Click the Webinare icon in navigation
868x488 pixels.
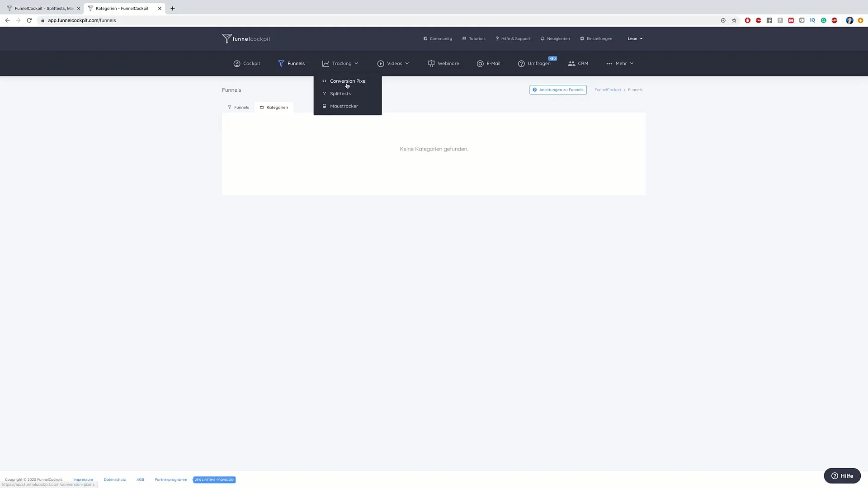[x=431, y=63]
